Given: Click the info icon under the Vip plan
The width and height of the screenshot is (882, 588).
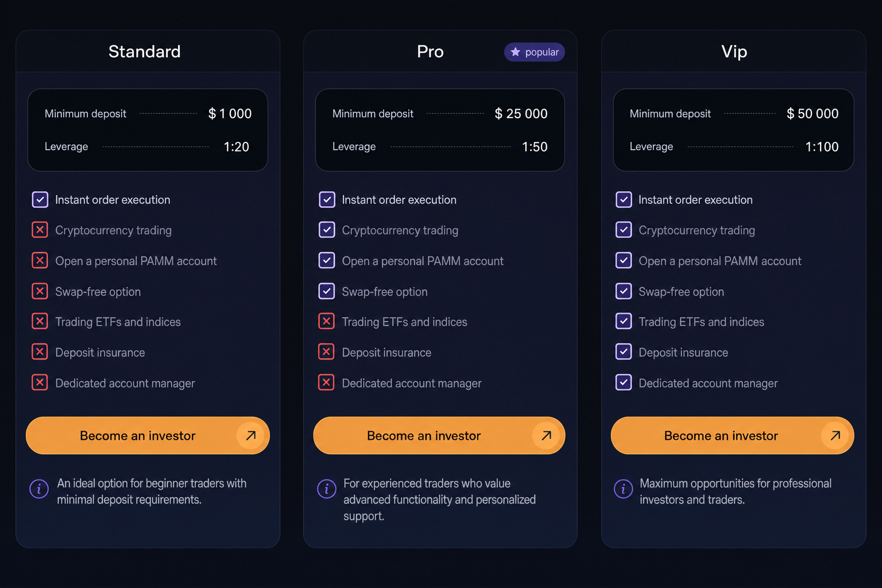Looking at the screenshot, I should tap(623, 489).
